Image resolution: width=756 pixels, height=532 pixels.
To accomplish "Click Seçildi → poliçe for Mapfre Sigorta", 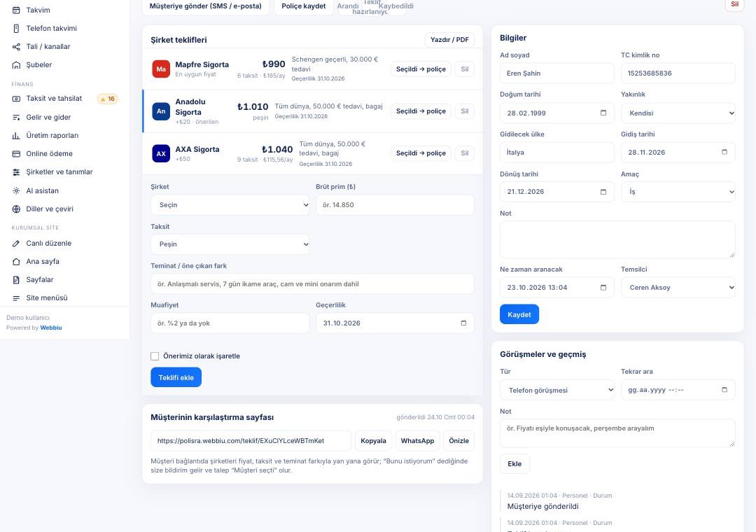I will 421,69.
